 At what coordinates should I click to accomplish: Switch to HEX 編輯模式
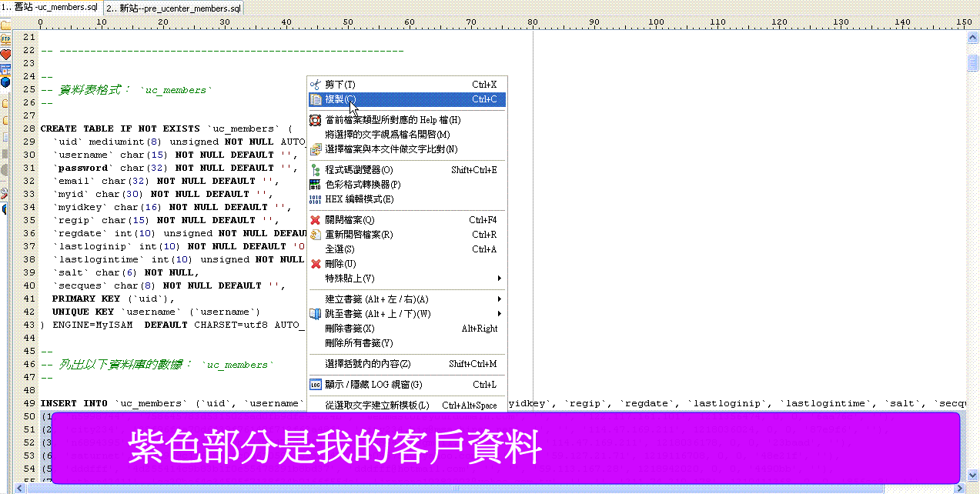pos(406,199)
